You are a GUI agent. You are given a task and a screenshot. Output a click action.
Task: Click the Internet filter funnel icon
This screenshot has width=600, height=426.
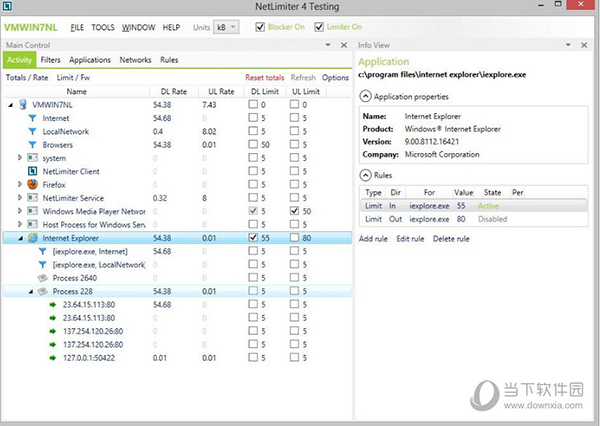33,118
